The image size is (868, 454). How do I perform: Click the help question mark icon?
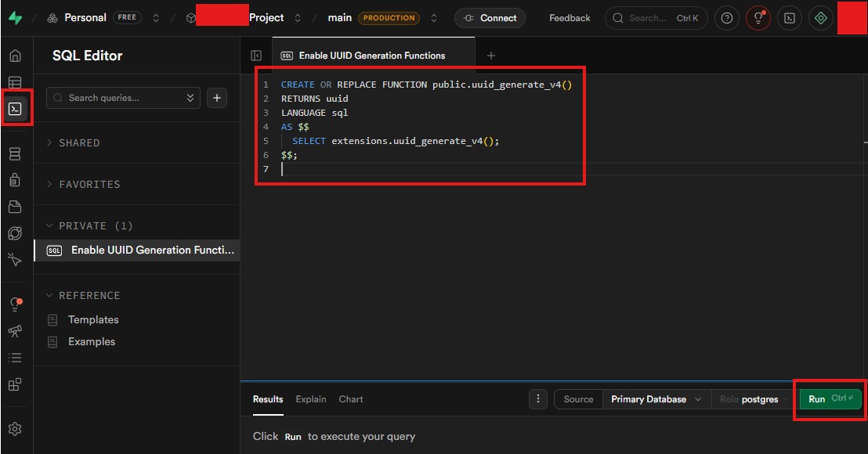727,18
